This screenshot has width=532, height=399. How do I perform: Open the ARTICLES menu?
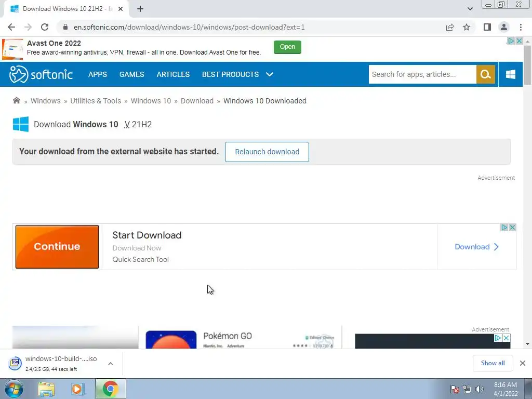click(x=173, y=74)
